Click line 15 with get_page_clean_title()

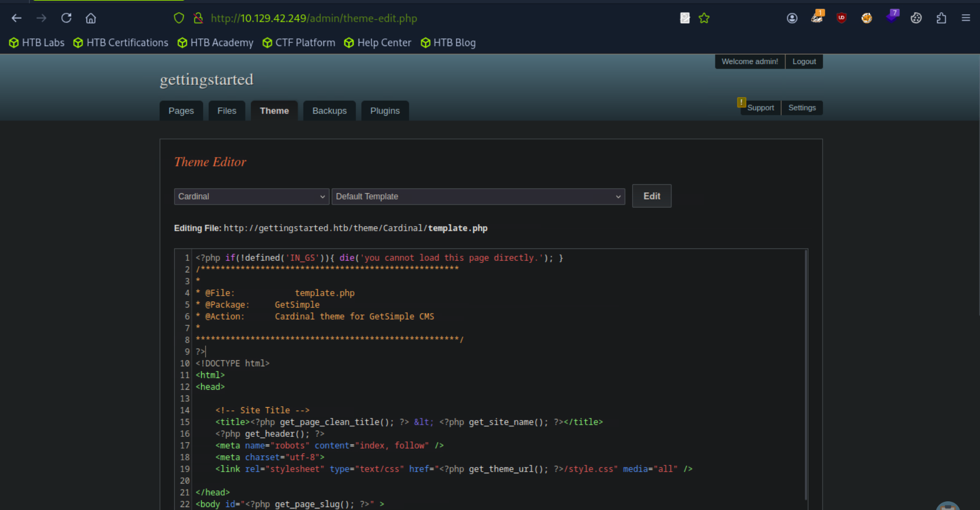pos(409,422)
